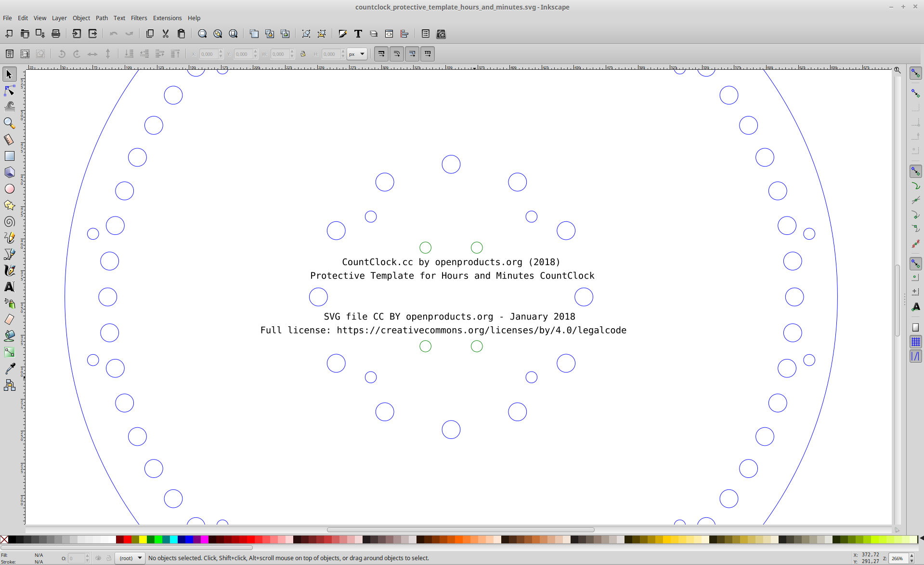Viewport: 924px width, 565px height.
Task: Open Document Properties icon
Action: 425,34
